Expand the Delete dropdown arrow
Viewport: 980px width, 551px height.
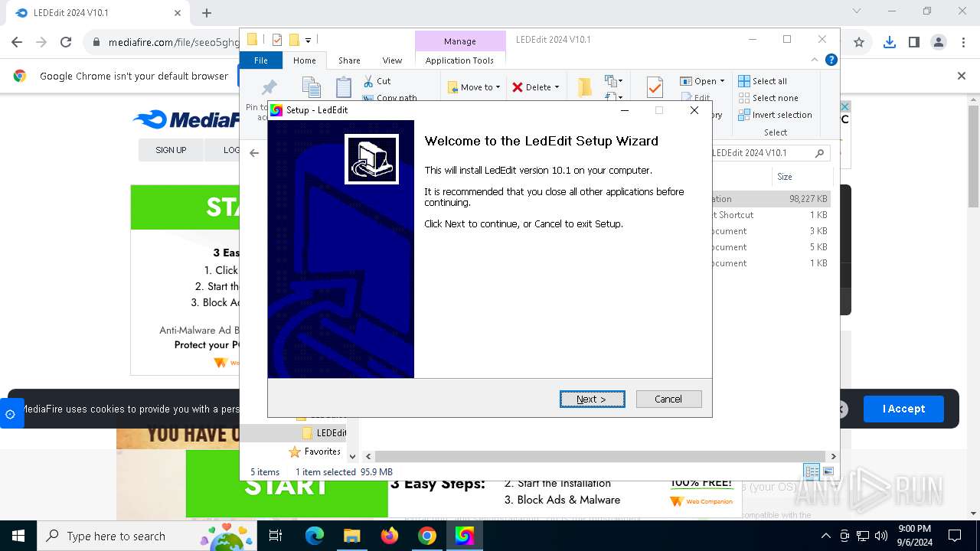557,87
